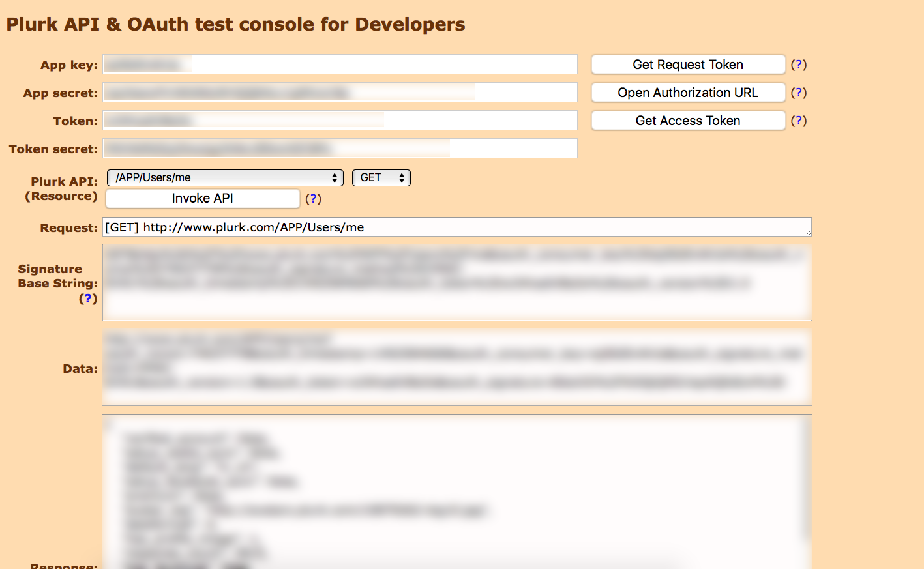
Task: Expand the Plurk API resource dropdown
Action: [225, 178]
